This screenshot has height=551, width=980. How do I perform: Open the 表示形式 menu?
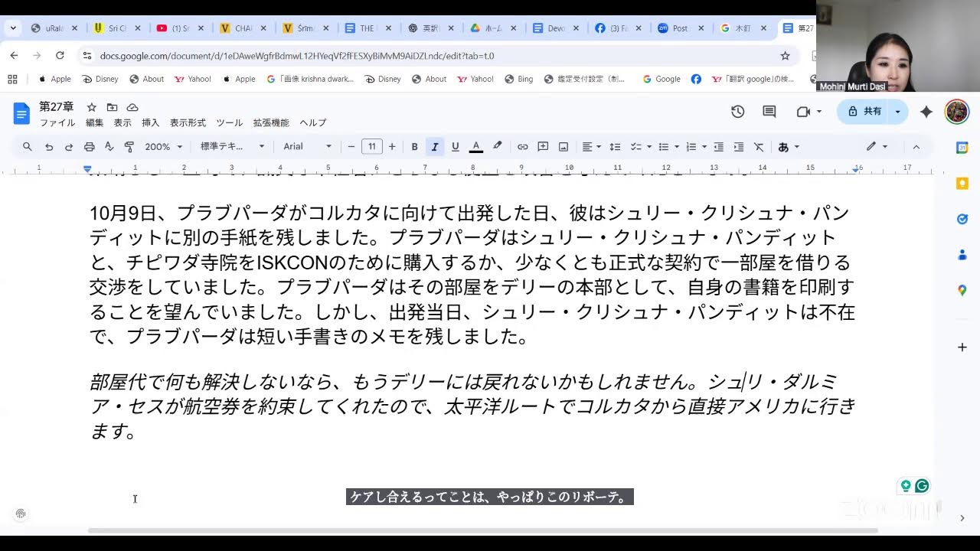tap(188, 122)
